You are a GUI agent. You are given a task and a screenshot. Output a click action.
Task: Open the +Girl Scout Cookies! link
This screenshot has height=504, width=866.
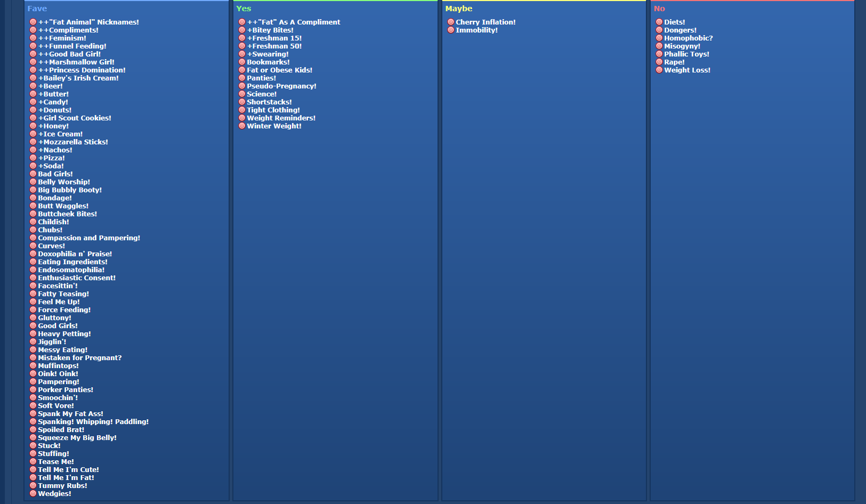[x=75, y=118]
